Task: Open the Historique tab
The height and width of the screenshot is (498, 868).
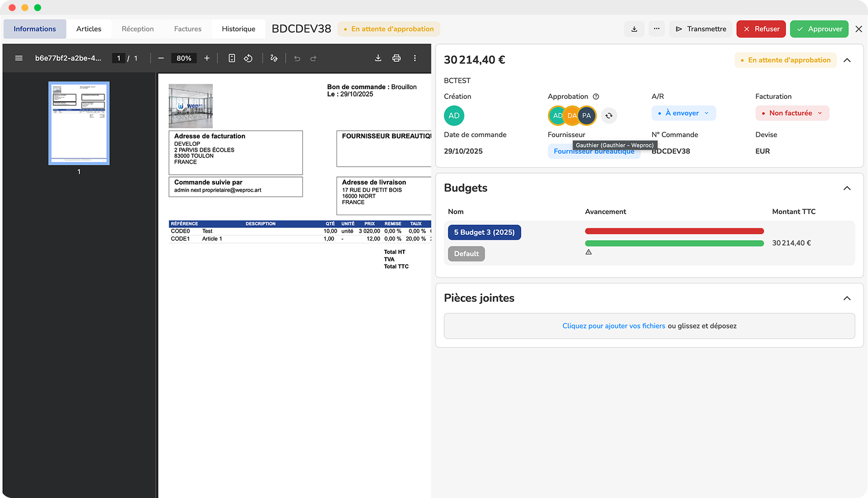Action: (x=238, y=28)
